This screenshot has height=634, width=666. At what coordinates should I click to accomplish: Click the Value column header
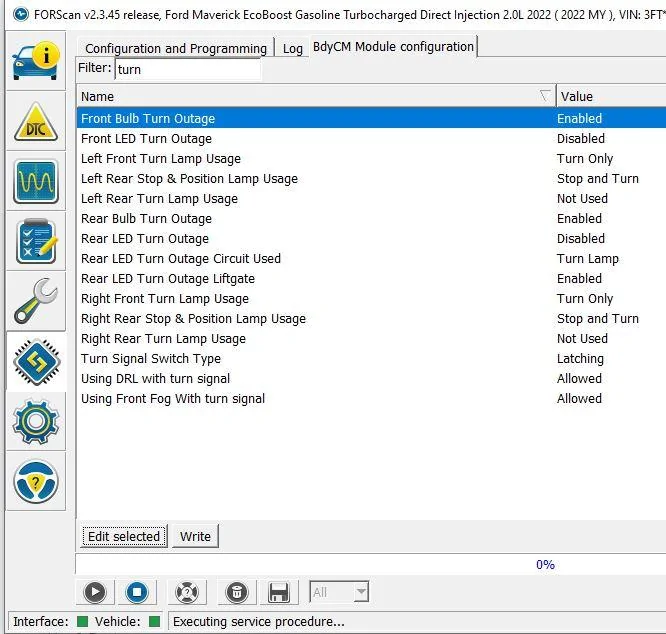611,96
